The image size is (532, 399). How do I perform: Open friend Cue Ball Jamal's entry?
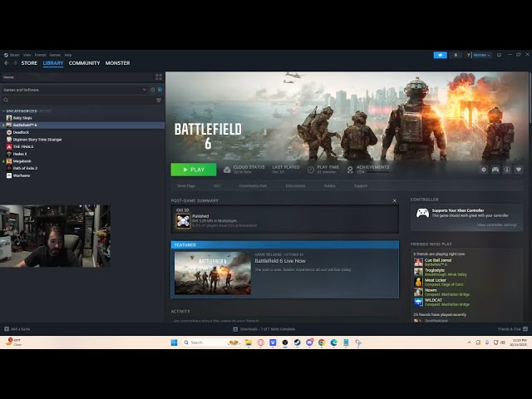click(x=438, y=262)
